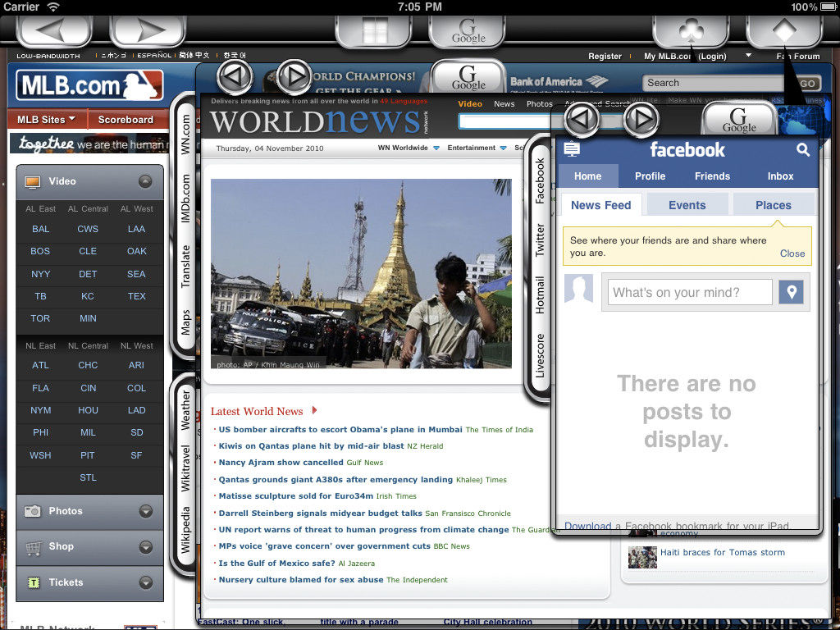
Task: Go forward in the Facebook window
Action: 641,118
